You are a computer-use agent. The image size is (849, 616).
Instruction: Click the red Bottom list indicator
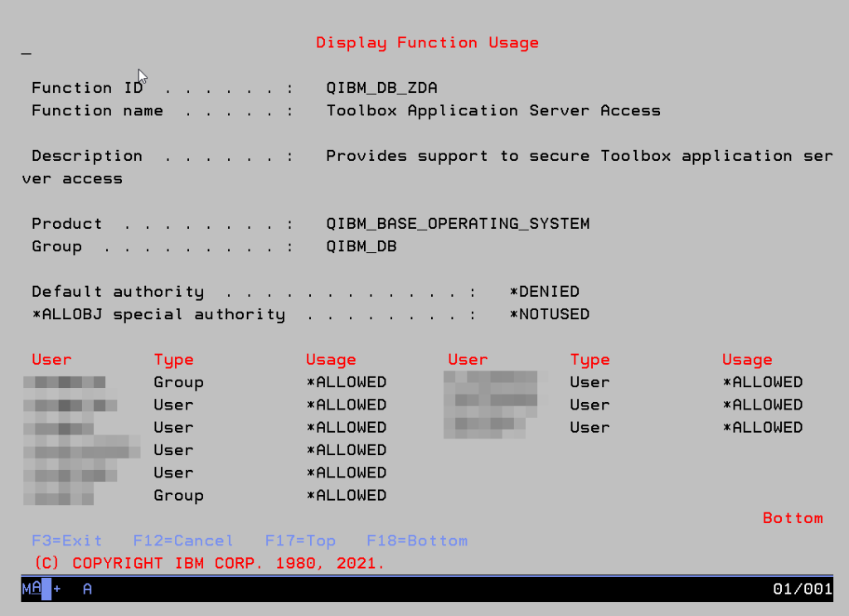[x=793, y=518]
